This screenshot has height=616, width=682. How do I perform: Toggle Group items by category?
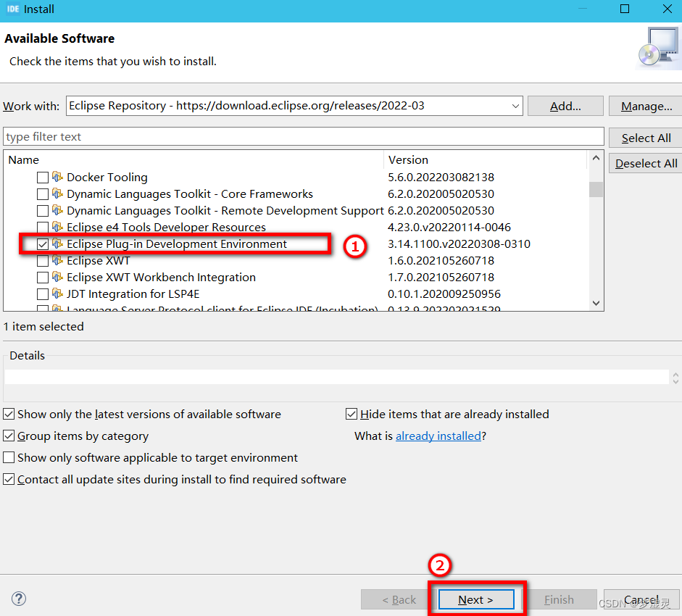coord(9,436)
